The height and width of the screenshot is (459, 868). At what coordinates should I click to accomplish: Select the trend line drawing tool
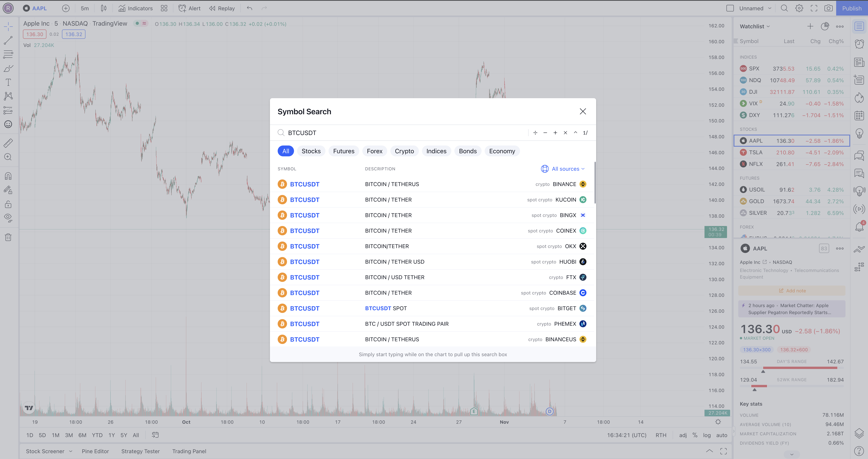[x=8, y=40]
